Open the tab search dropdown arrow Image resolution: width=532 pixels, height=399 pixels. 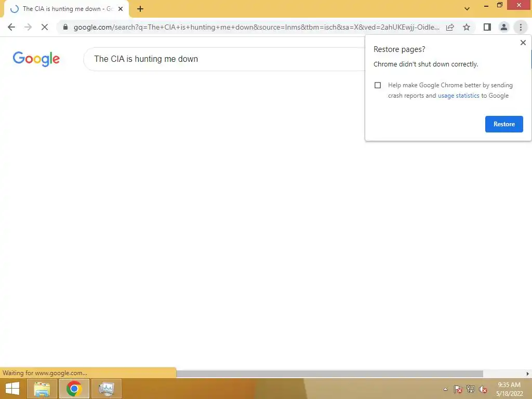click(467, 9)
